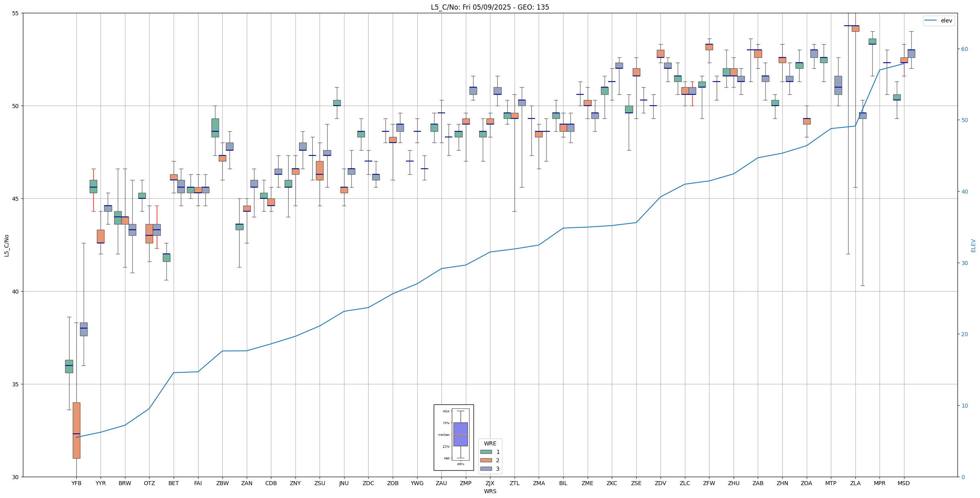Click the ZBW station tick label
This screenshot has height=498, width=980.
(222, 483)
